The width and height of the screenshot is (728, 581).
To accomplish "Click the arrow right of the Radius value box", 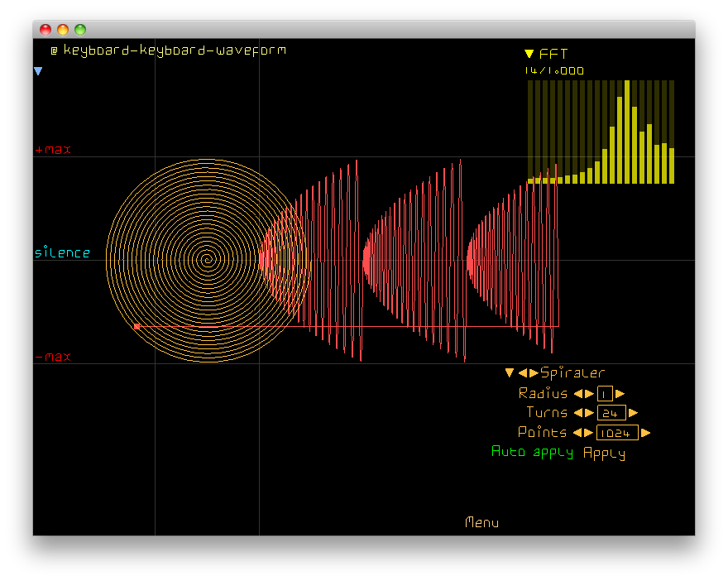I will (620, 394).
